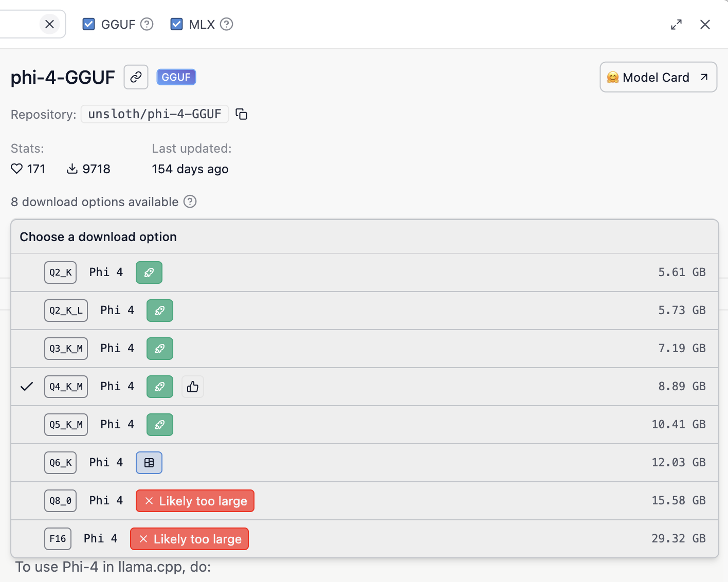The image size is (728, 582).
Task: Click the rocket icon in Q4_K_M row
Action: pyautogui.click(x=160, y=387)
